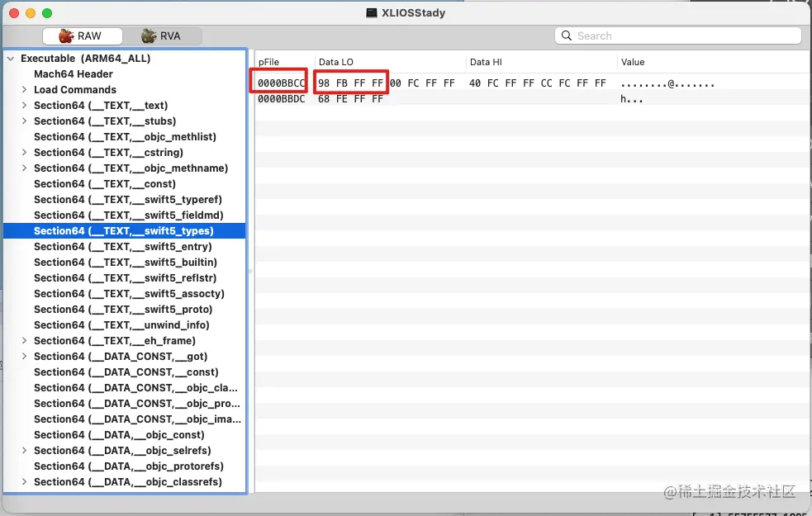This screenshot has height=516, width=812.
Task: Expand Section64 (__DATA,__objc_selrefs)
Action: (x=24, y=450)
